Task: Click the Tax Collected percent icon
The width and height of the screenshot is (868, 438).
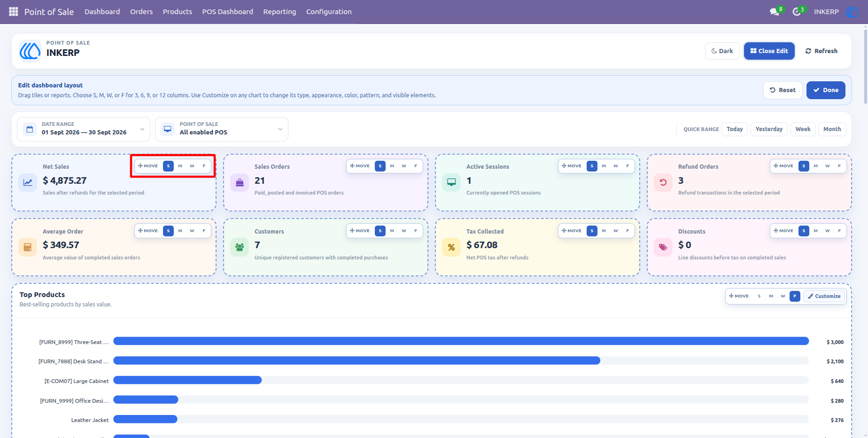Action: pyautogui.click(x=451, y=247)
